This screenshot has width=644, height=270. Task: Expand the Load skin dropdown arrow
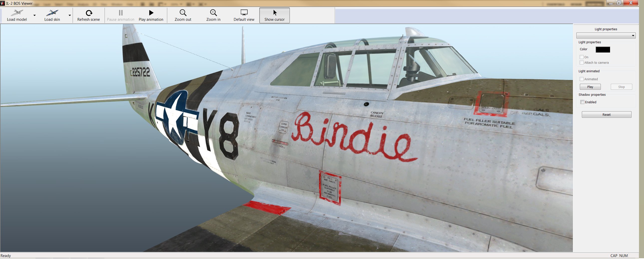coord(70,15)
